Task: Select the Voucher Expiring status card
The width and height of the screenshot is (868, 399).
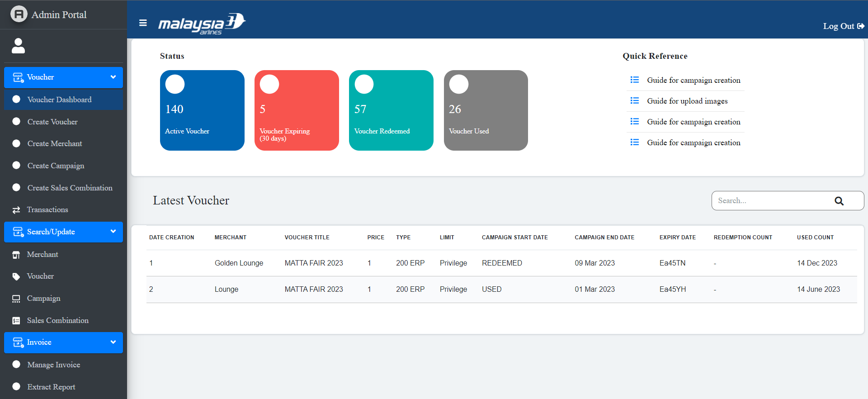Action: pyautogui.click(x=297, y=110)
